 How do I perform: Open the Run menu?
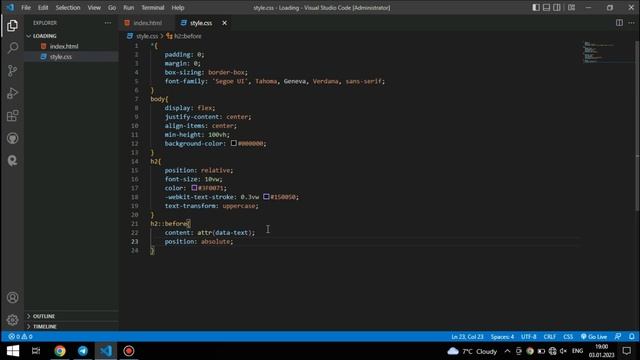[x=129, y=7]
